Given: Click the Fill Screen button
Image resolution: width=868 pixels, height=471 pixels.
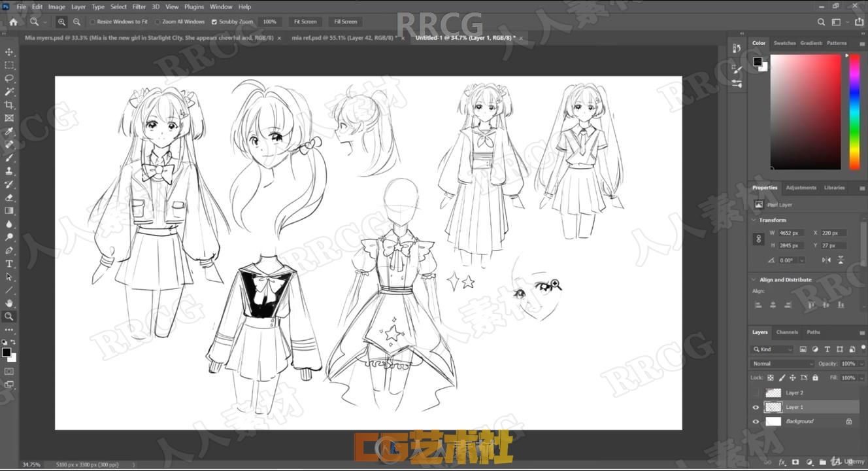Looking at the screenshot, I should [x=346, y=22].
